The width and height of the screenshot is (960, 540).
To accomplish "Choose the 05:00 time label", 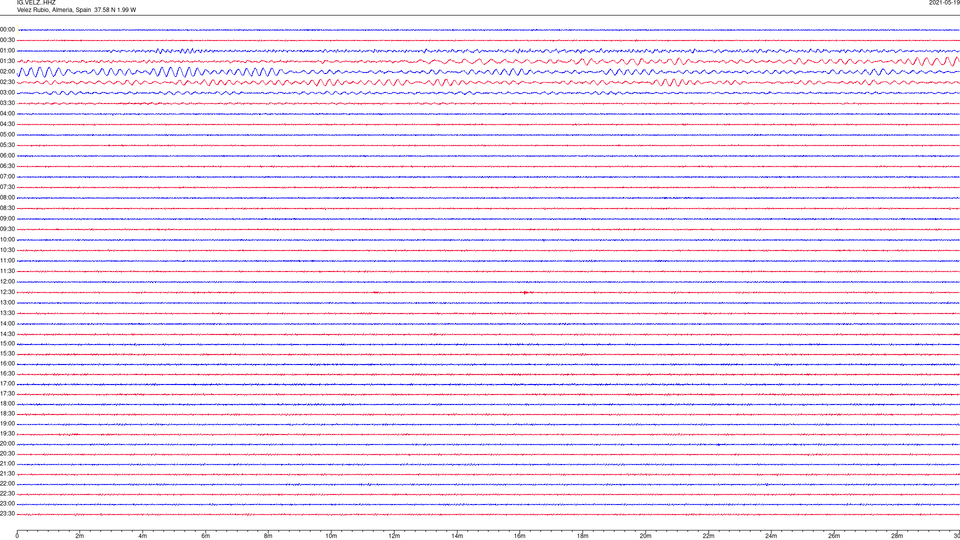I will (7, 135).
